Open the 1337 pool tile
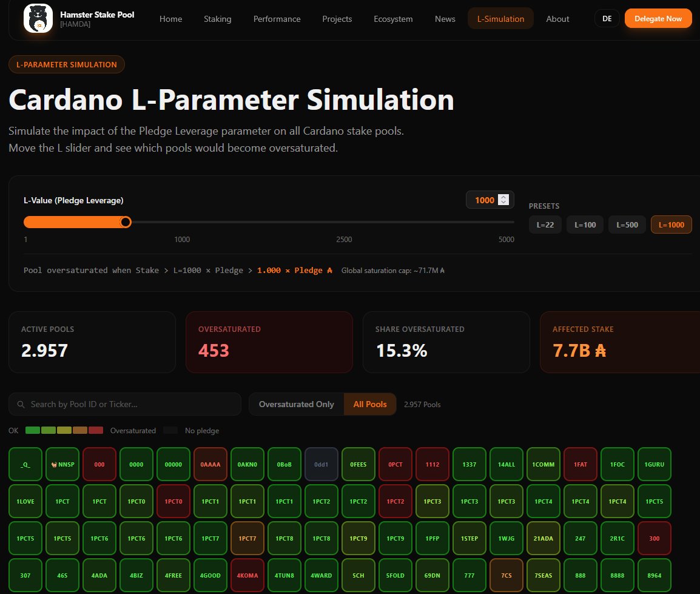The image size is (700, 594). point(469,464)
